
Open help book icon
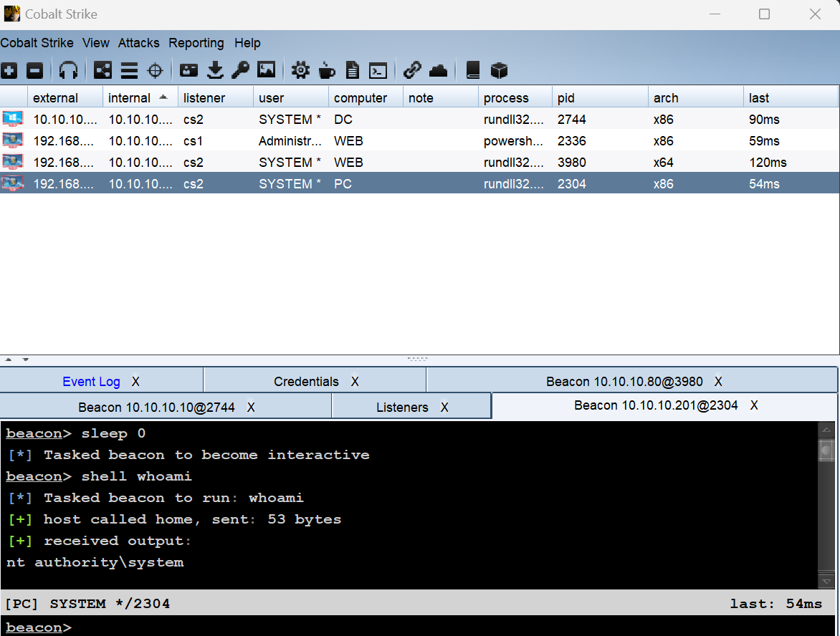(472, 70)
